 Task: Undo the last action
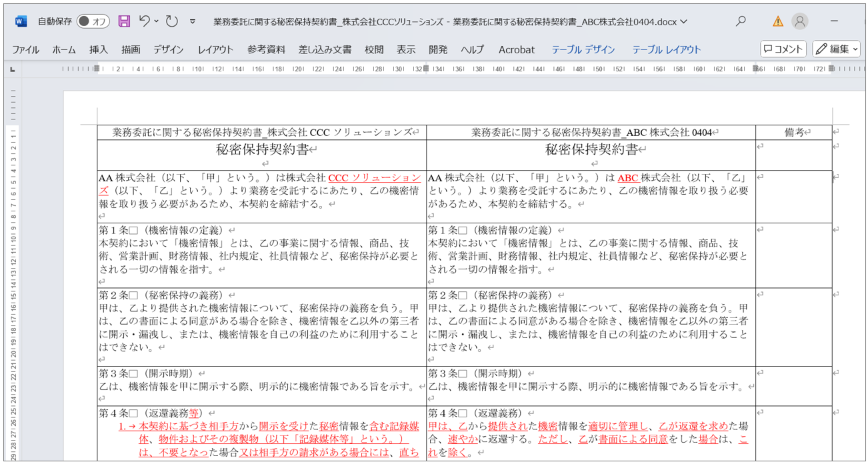click(x=145, y=21)
